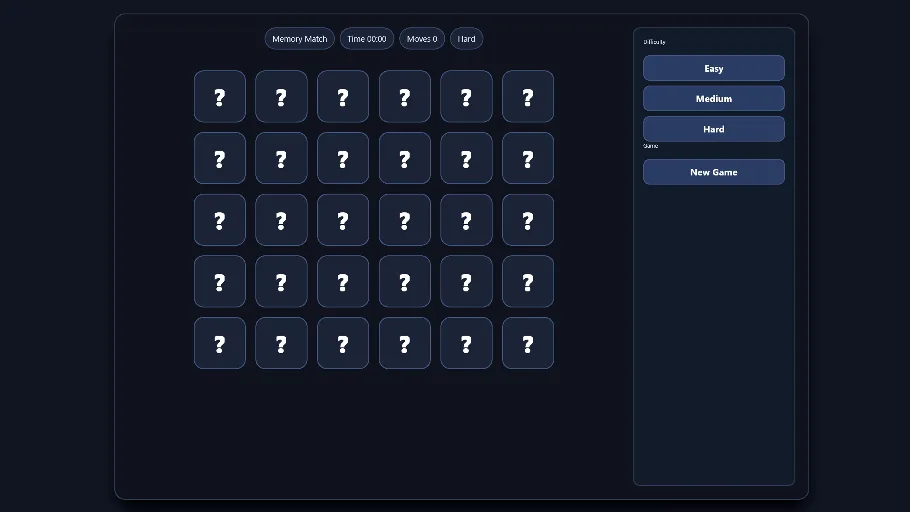Flip the first card in the bottom row

[219, 343]
